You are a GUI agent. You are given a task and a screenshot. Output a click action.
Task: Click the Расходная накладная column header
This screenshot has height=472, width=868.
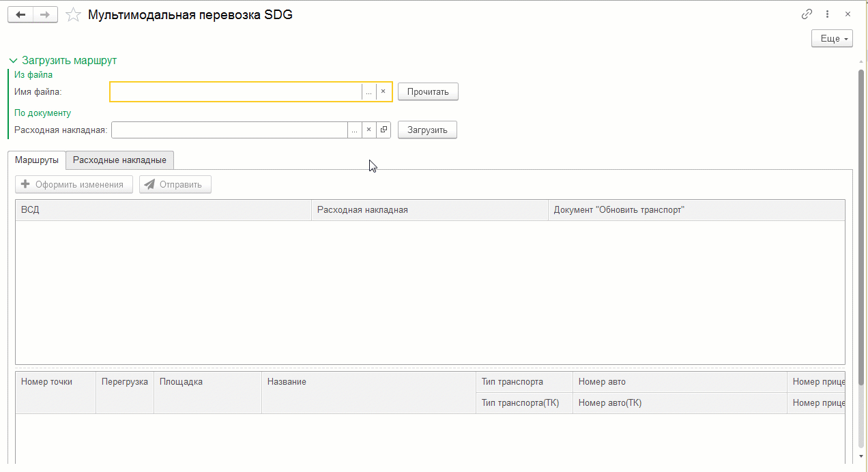(430, 210)
